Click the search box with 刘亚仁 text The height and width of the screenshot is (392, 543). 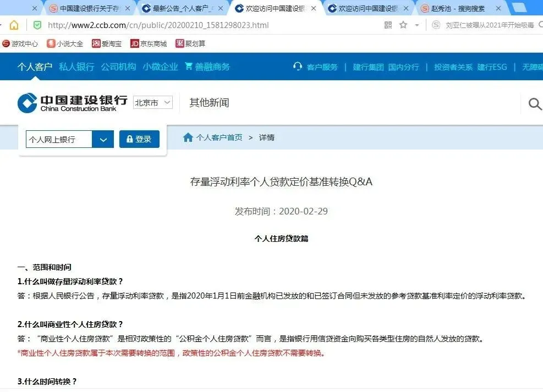coord(490,25)
